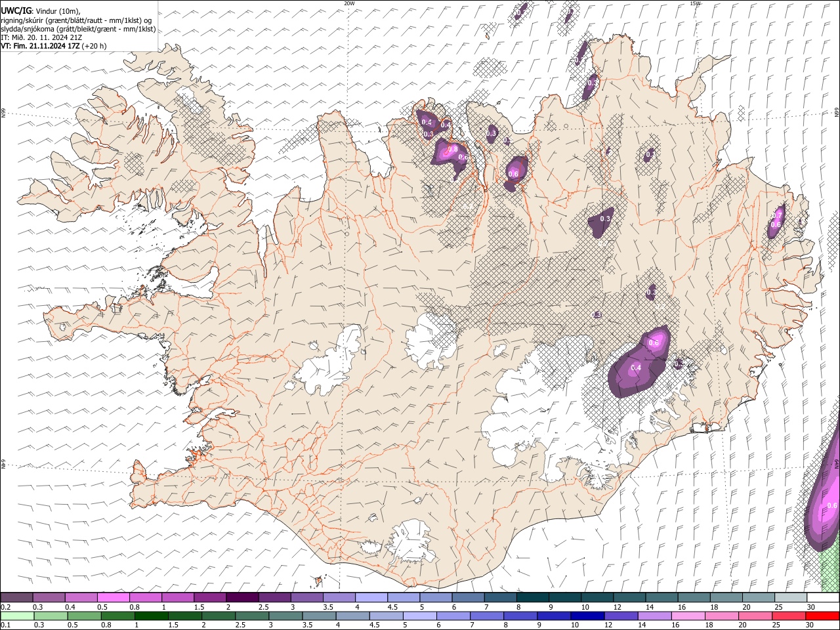Click the 2.5 swatch in lower legend row

point(252,616)
